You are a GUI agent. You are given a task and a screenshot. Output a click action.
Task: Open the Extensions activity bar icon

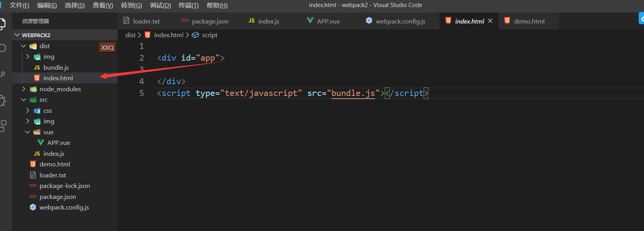pyautogui.click(x=3, y=126)
